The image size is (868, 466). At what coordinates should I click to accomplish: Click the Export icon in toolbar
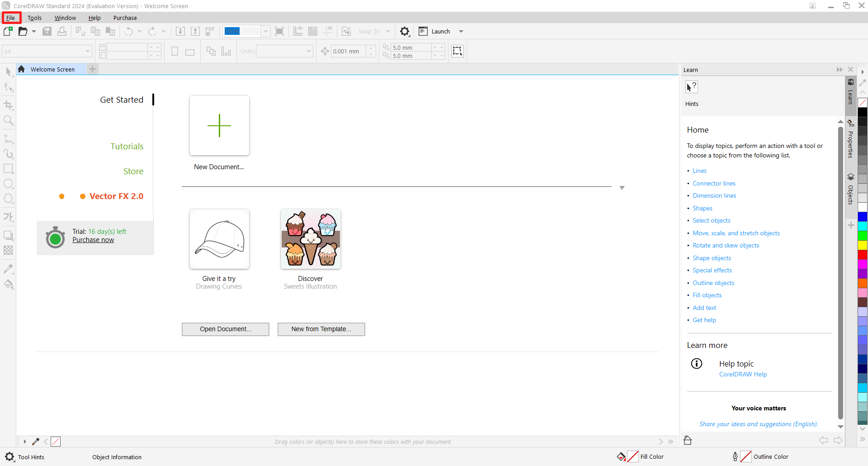click(x=195, y=31)
